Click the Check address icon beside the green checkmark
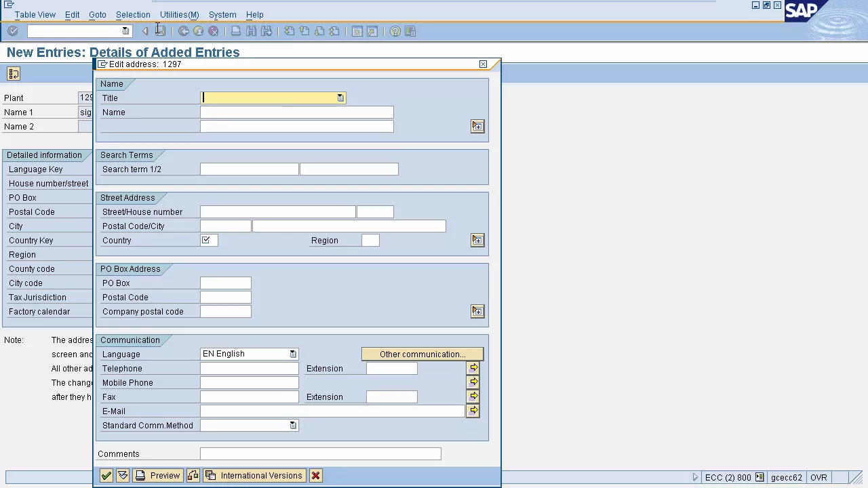 click(123, 476)
